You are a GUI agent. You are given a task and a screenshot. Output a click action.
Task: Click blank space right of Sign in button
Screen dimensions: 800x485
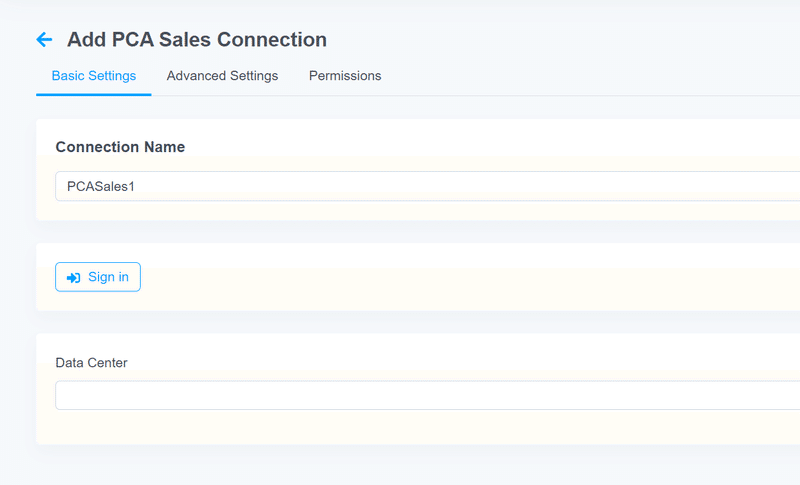459,277
